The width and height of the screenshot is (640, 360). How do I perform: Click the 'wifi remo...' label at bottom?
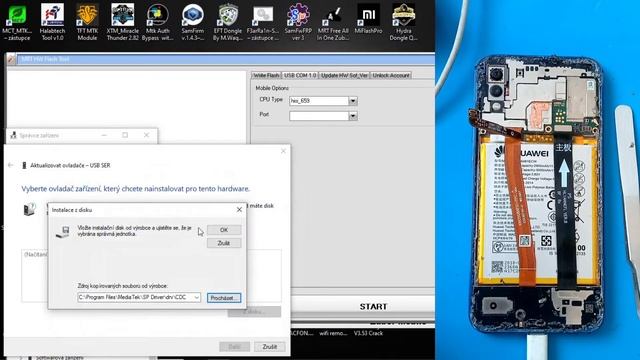pyautogui.click(x=333, y=333)
